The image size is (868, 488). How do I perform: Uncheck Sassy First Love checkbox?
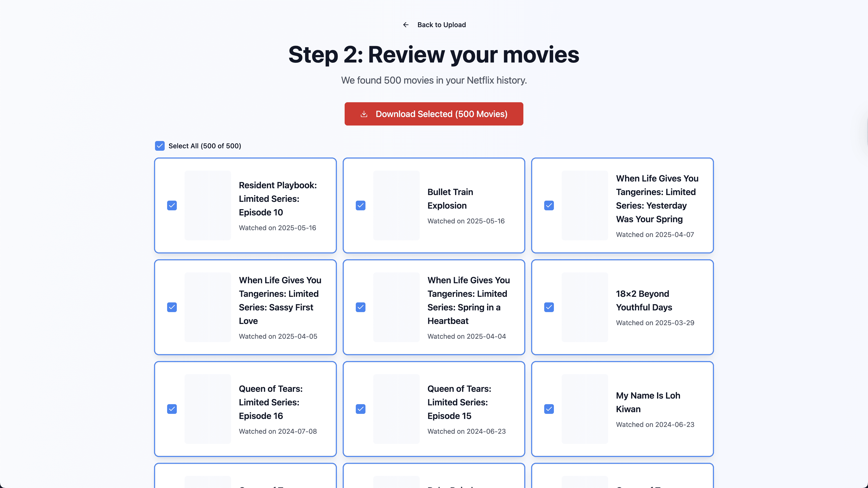(172, 307)
